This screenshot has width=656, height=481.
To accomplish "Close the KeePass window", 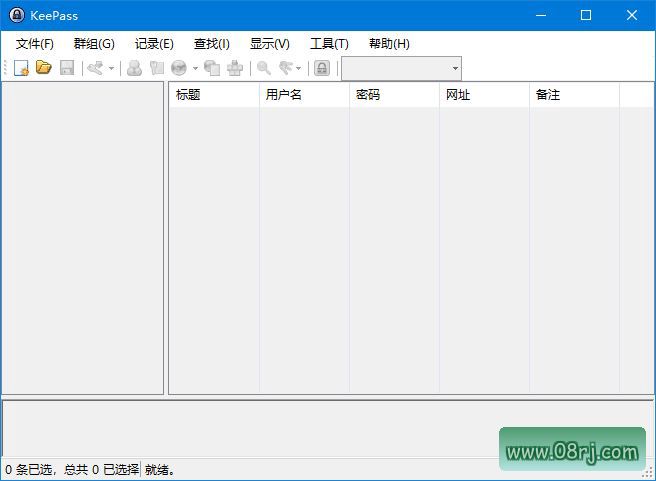I will 632,15.
